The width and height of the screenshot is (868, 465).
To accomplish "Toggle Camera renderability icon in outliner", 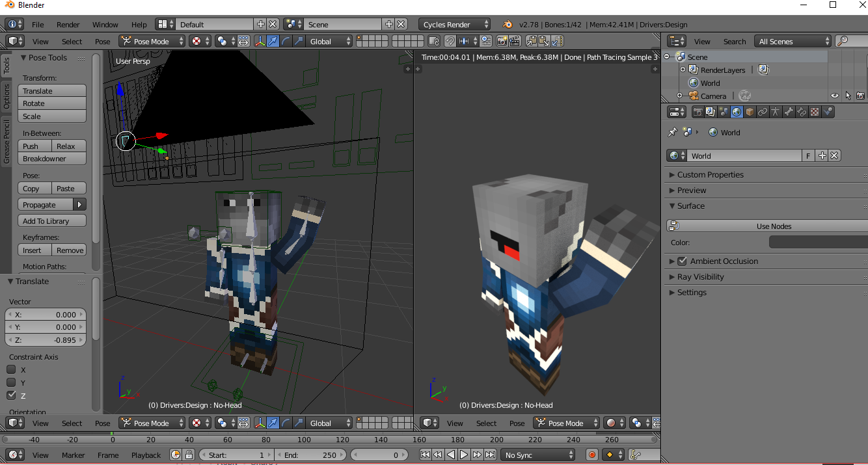I will click(861, 96).
